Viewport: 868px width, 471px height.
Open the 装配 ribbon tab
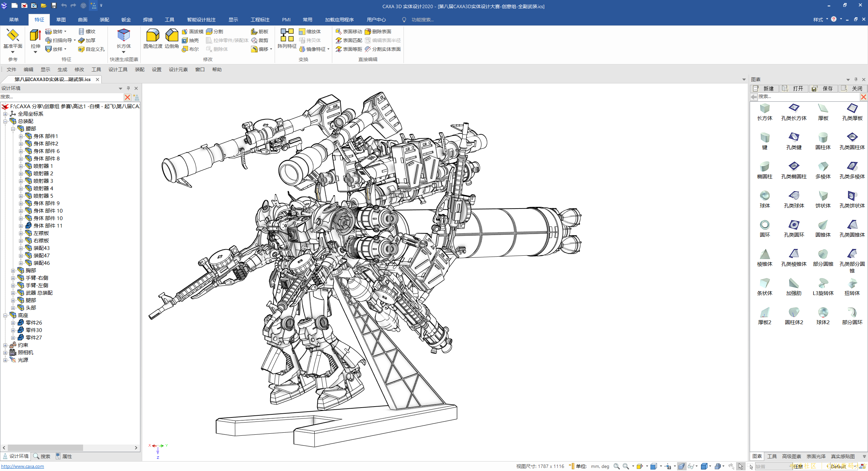[104, 20]
